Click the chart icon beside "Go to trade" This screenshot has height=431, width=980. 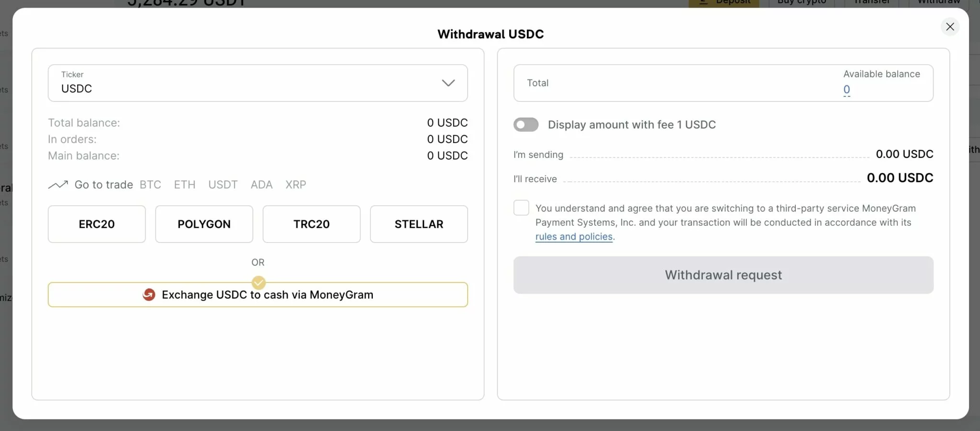(x=57, y=184)
